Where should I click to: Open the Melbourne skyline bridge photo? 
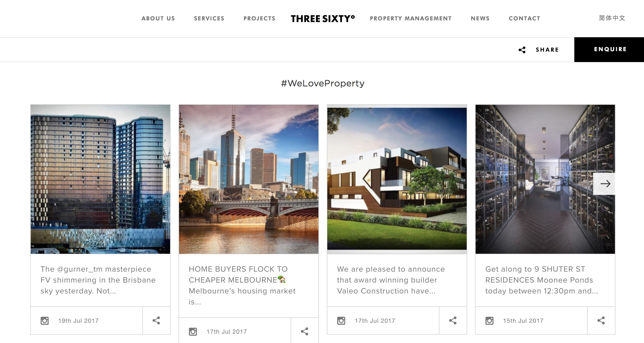click(248, 179)
